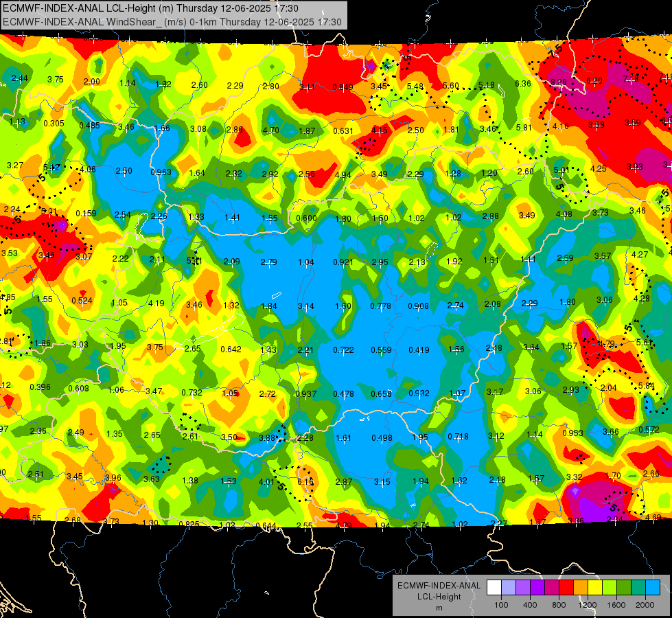Click the legend title ECMWF-INDEX-ANAL

point(439,586)
